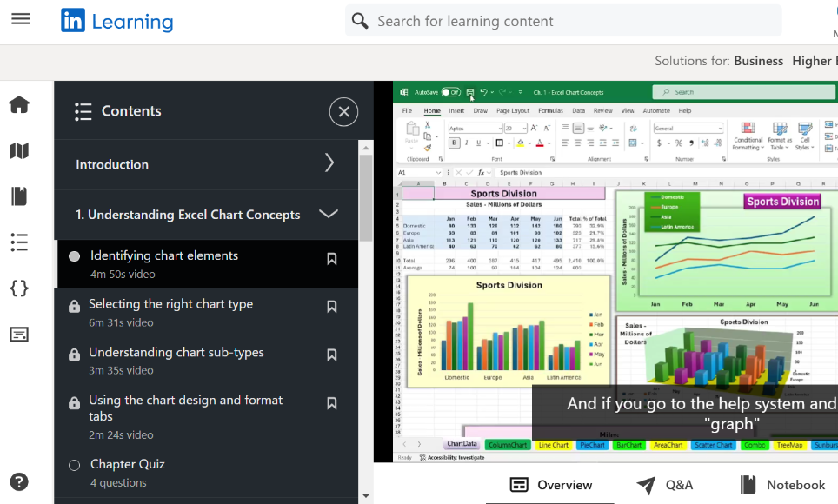
Task: Click Business solutions link
Action: click(x=758, y=61)
